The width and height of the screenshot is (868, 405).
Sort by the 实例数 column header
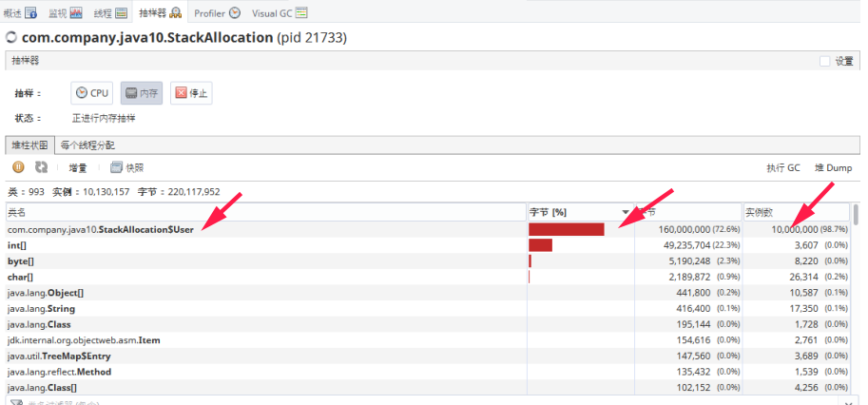(795, 212)
